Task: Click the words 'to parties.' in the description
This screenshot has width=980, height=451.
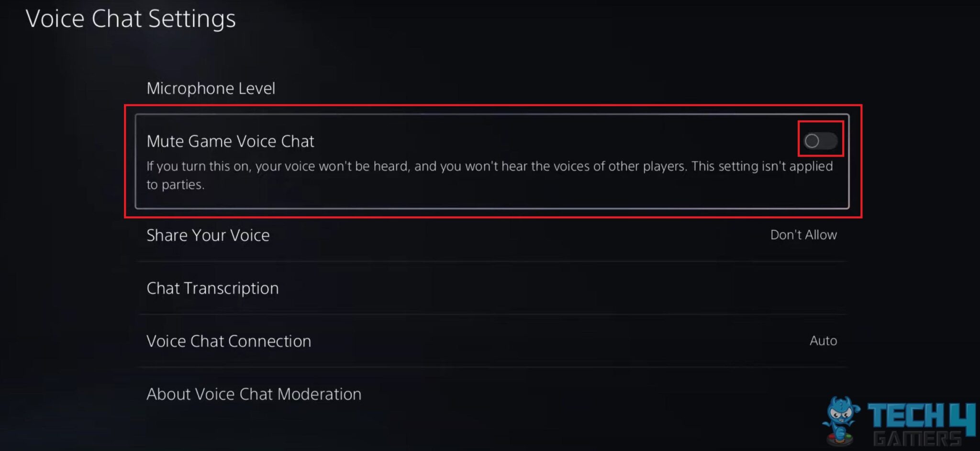Action: pyautogui.click(x=175, y=185)
